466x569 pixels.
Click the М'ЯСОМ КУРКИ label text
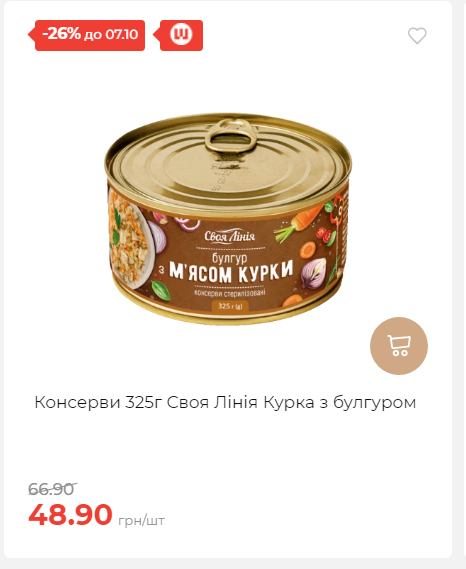[231, 271]
